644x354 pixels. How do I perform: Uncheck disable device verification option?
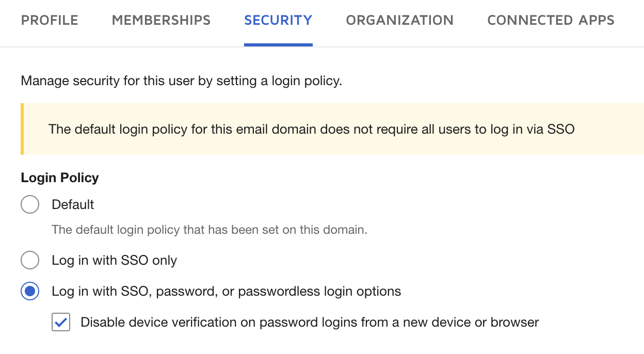tap(60, 322)
